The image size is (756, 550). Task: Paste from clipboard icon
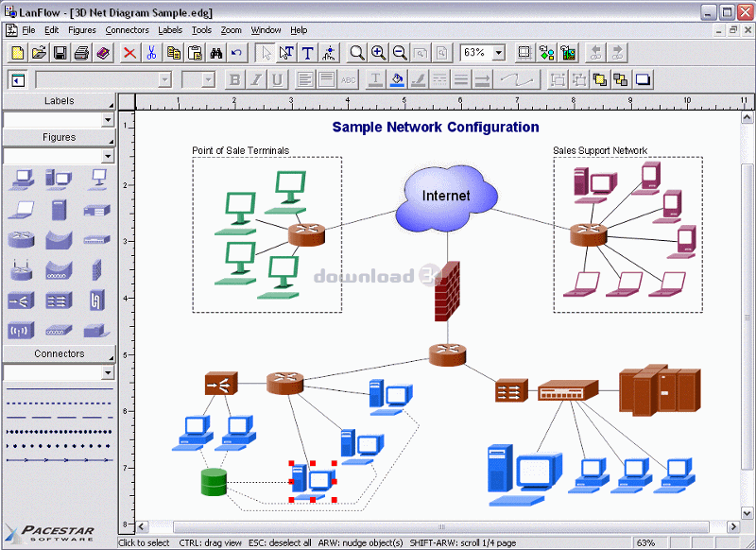(x=195, y=53)
